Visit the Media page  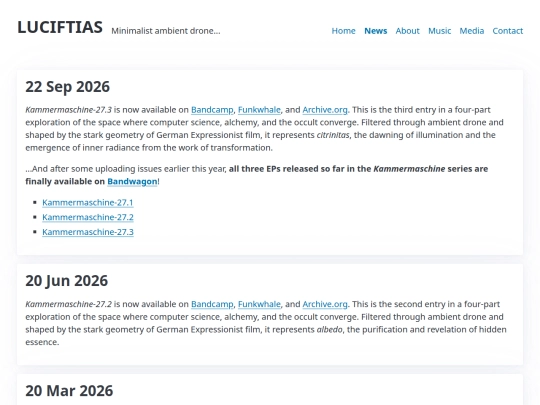tap(471, 31)
